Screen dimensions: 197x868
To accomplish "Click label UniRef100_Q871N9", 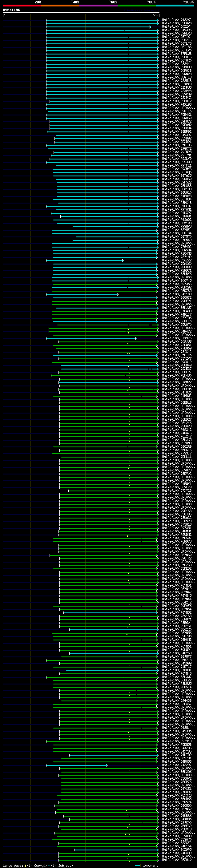I will click(176, 257).
